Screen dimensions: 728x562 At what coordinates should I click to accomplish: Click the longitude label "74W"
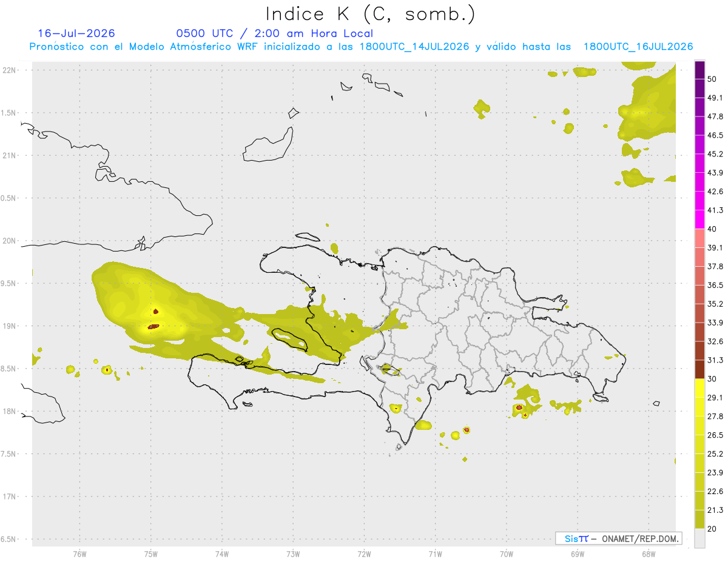pos(222,554)
